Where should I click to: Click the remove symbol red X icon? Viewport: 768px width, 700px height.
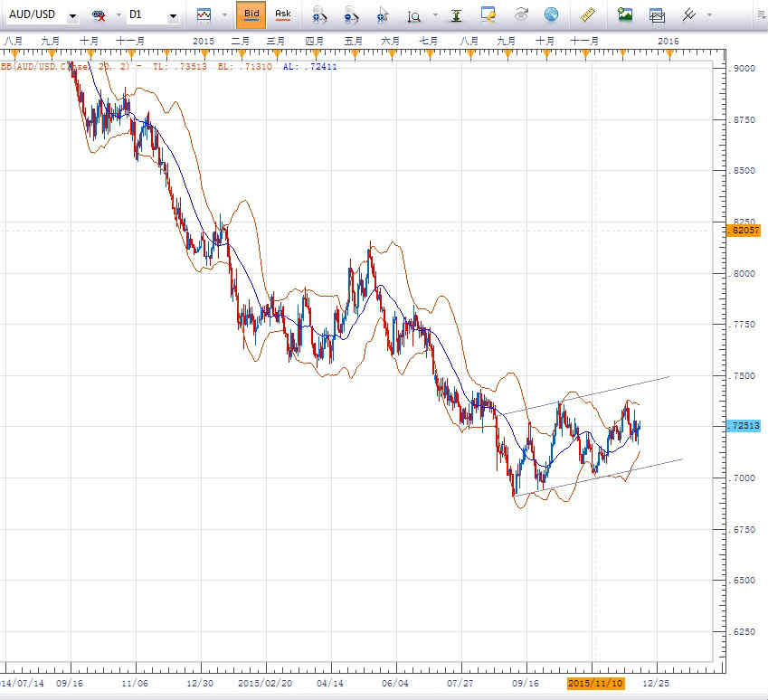click(x=100, y=14)
